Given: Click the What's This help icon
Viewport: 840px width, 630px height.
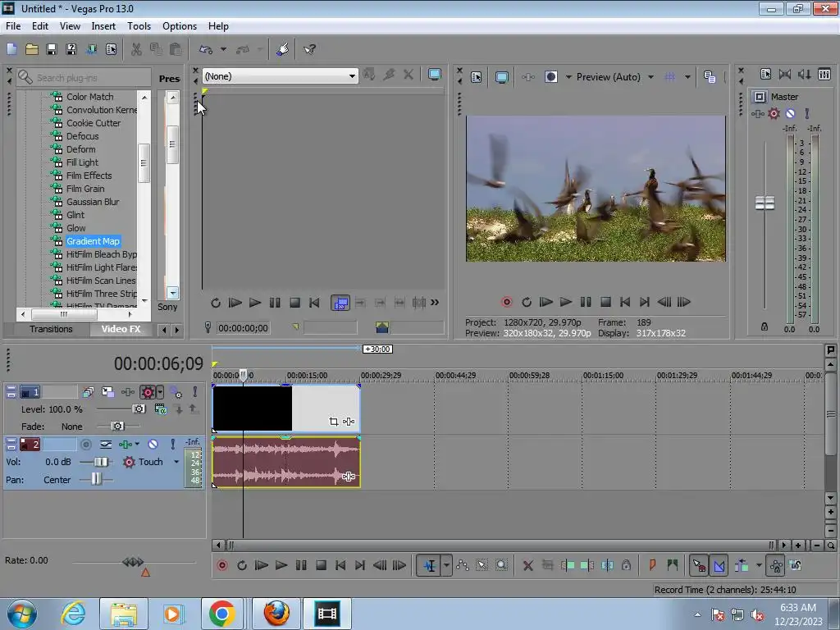Looking at the screenshot, I should (x=309, y=49).
